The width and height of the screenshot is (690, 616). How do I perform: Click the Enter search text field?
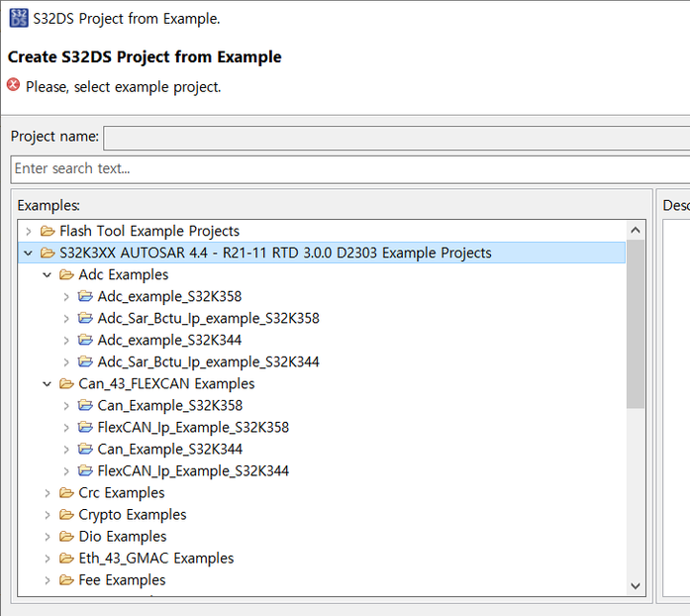(350, 169)
